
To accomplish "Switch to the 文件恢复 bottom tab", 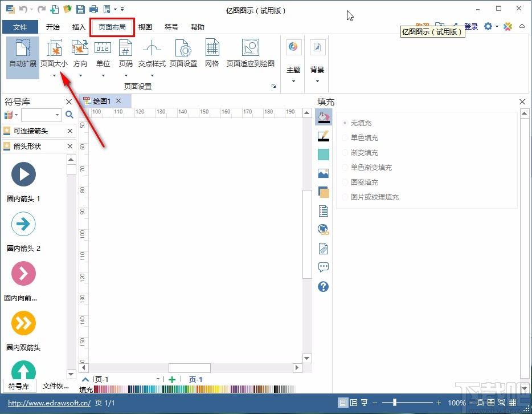I will (55, 386).
